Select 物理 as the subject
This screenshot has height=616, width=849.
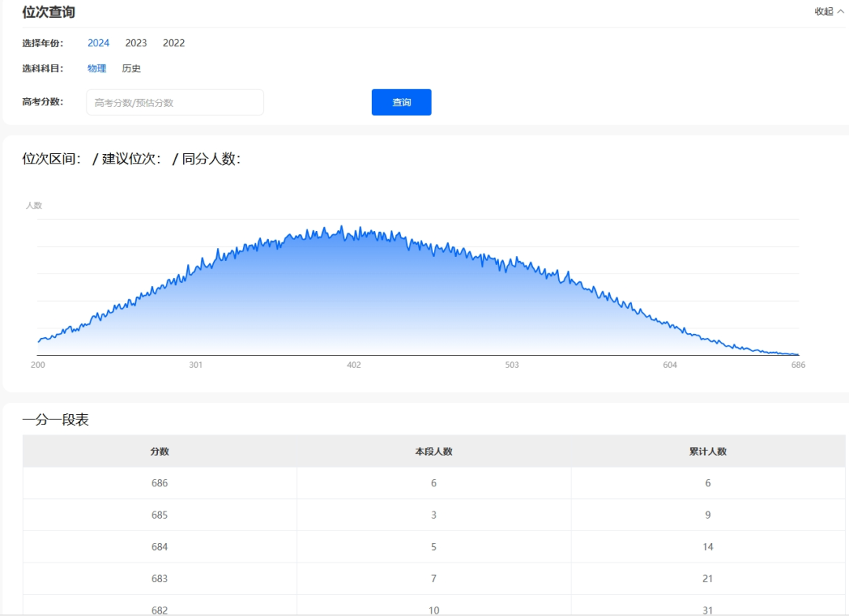coord(97,68)
